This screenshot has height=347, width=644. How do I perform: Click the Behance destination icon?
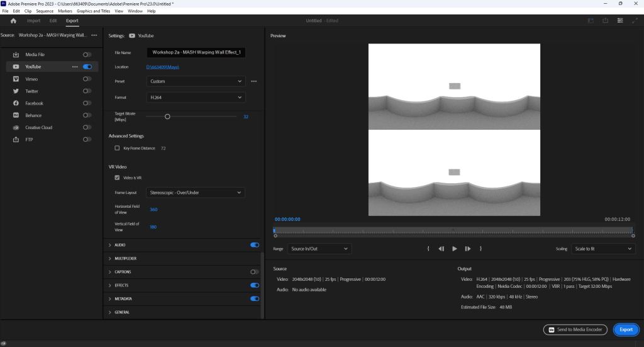(x=16, y=115)
